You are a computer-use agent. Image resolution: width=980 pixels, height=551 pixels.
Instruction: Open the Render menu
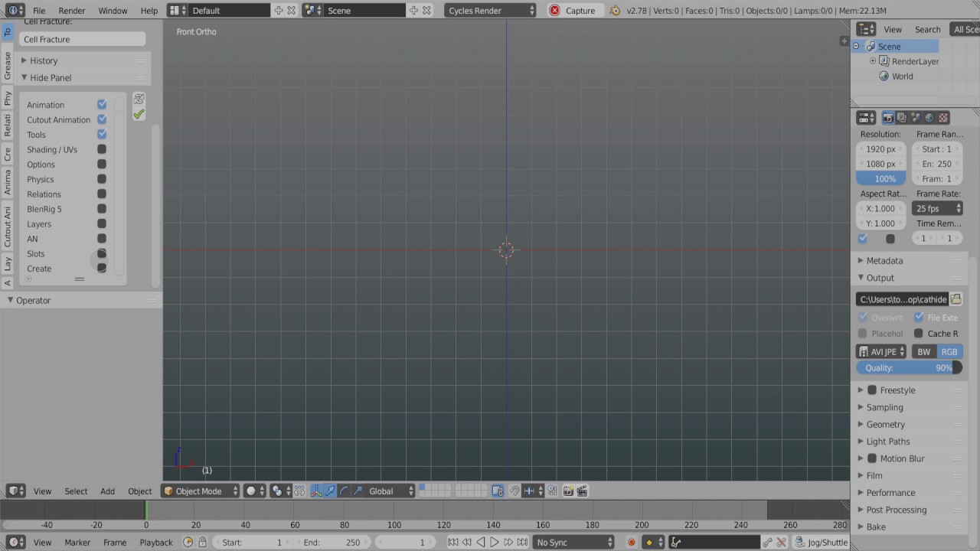point(72,11)
